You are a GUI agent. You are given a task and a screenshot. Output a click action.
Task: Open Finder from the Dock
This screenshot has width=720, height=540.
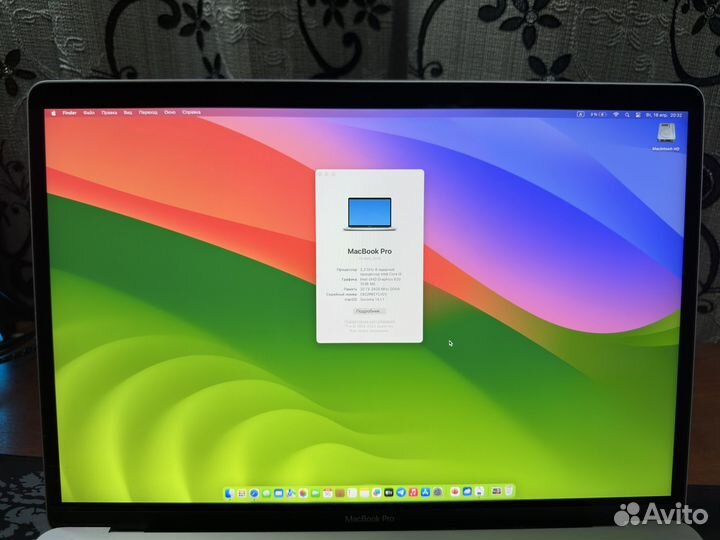point(229,493)
